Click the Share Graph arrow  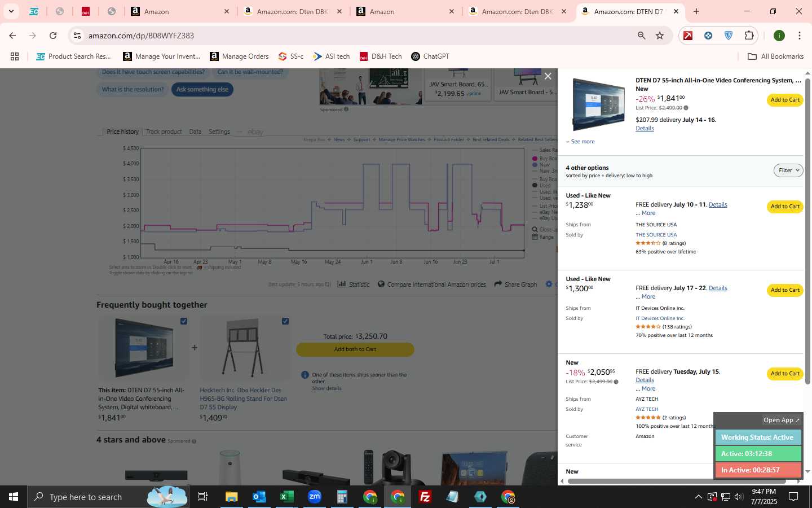pos(498,284)
